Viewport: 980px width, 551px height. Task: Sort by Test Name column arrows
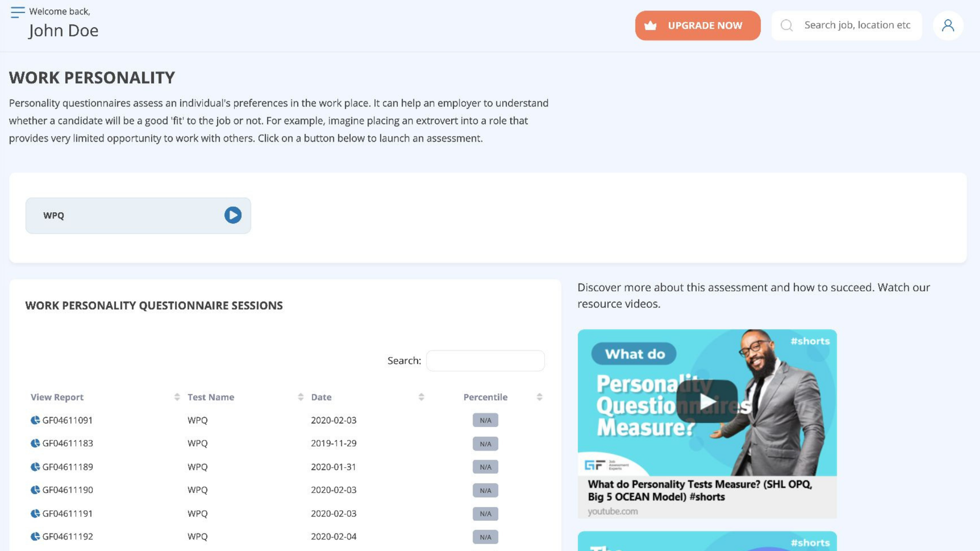pyautogui.click(x=301, y=397)
